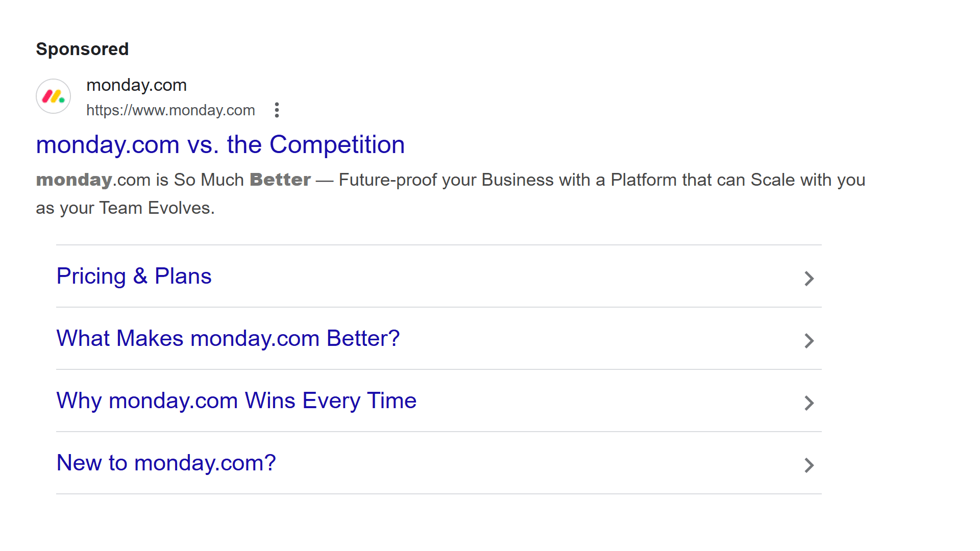Open the Pricing & Plans sitelink

134,276
